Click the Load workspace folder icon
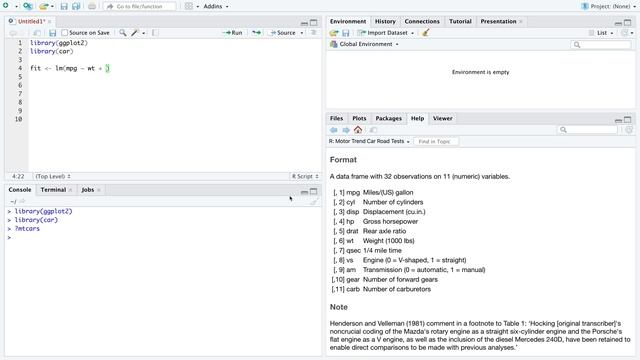This screenshot has width=640, height=360. pyautogui.click(x=334, y=33)
